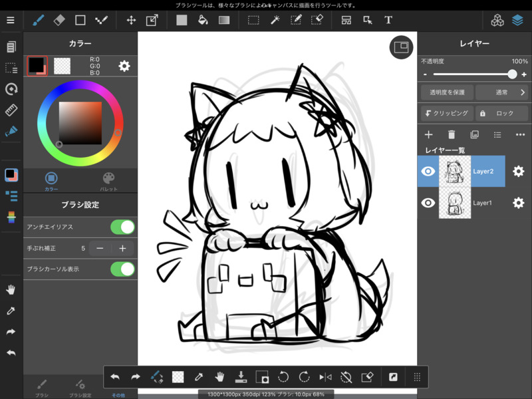Viewport: 532px width, 399px height.
Task: Toggle ブラシカーソル表示 switch
Action: [122, 269]
